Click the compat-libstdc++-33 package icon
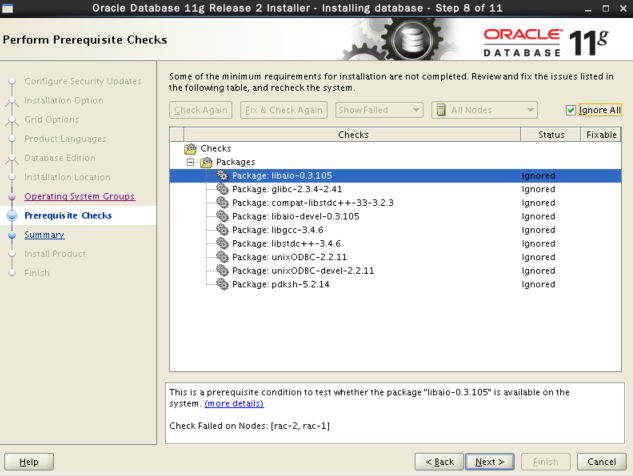 click(223, 203)
